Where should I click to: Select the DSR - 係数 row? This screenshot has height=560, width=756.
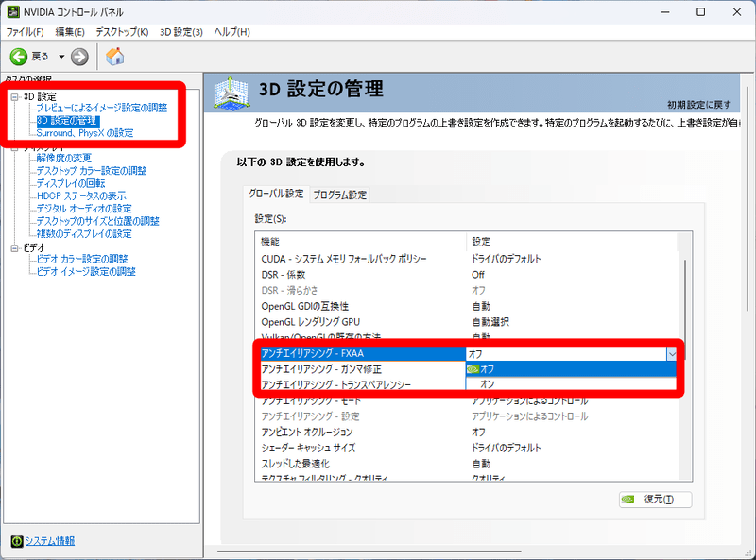click(x=469, y=275)
